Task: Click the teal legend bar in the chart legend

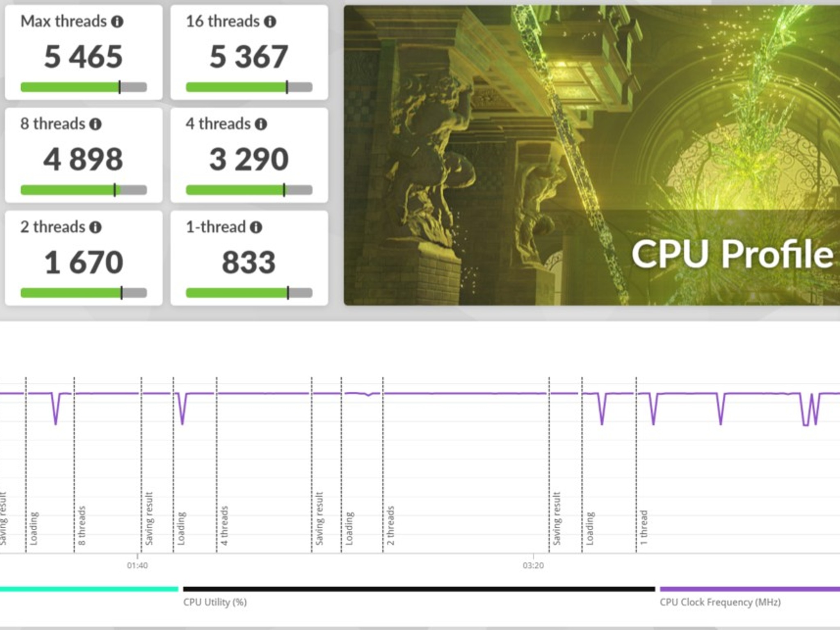Action: (89, 589)
